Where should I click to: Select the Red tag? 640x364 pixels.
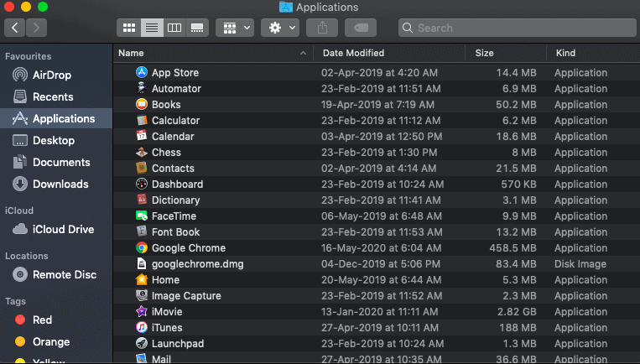[x=56, y=320]
